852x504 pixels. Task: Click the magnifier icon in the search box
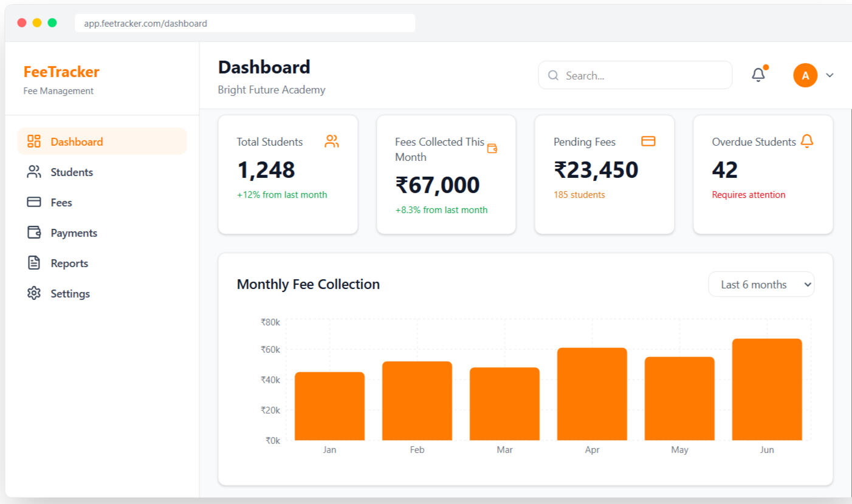pyautogui.click(x=553, y=75)
